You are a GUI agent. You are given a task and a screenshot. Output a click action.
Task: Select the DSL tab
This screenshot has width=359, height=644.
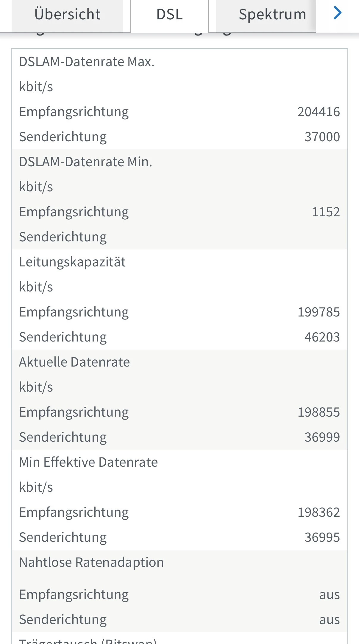[169, 15]
